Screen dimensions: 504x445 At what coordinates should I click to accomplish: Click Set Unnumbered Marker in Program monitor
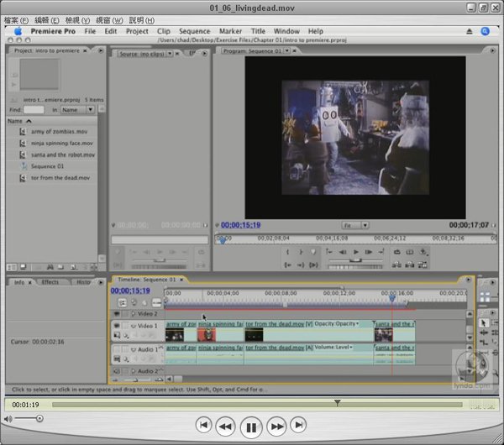click(313, 252)
